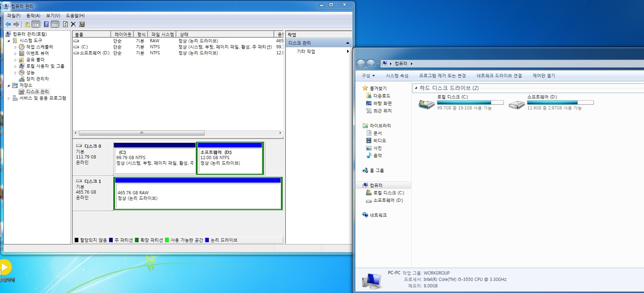Sort by the 파일 시스템 column header

click(162, 34)
